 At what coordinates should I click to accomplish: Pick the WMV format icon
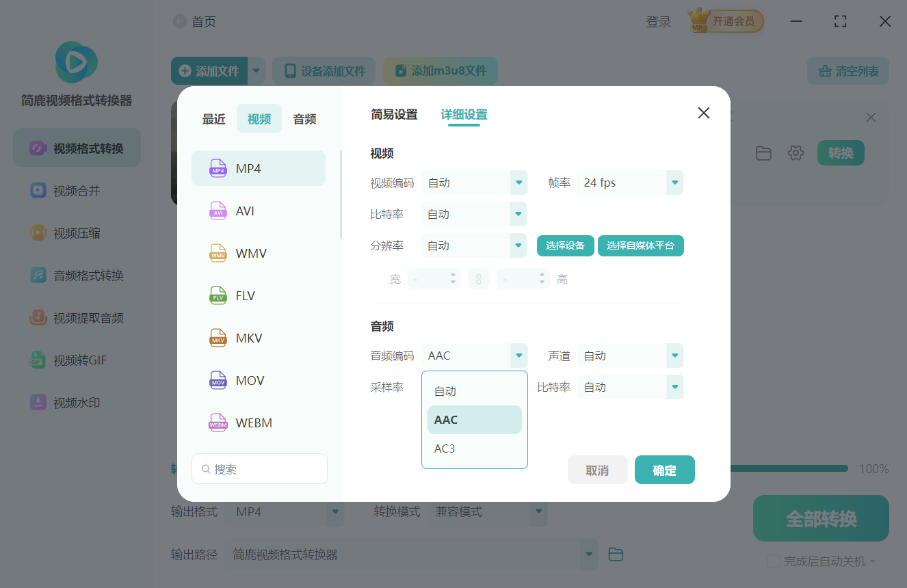click(218, 253)
